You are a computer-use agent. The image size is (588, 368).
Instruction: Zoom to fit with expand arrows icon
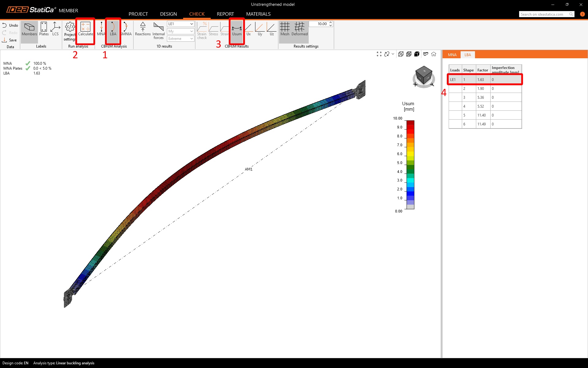coord(379,54)
